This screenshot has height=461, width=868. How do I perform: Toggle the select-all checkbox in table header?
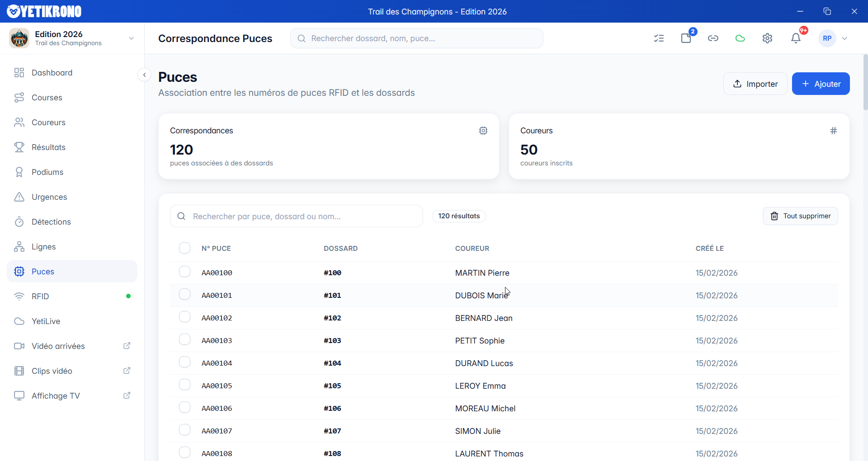(x=184, y=248)
